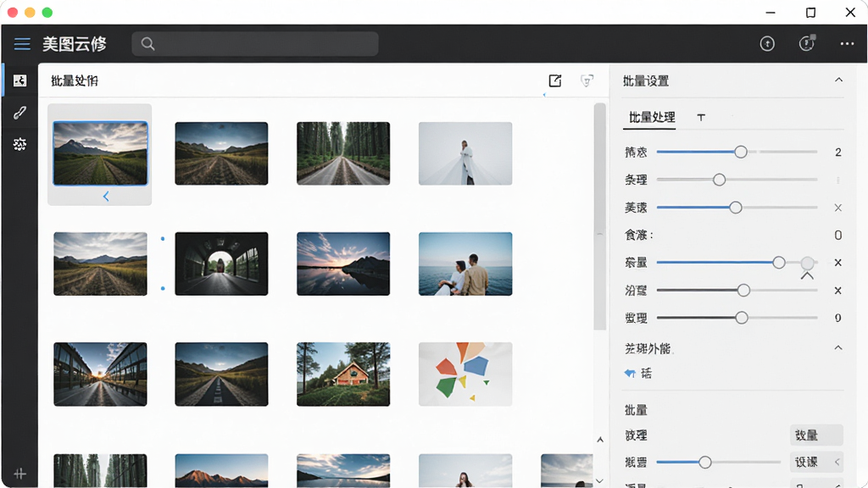Click the gallery vertical scrollbar
This screenshot has width=868, height=488.
[x=599, y=216]
